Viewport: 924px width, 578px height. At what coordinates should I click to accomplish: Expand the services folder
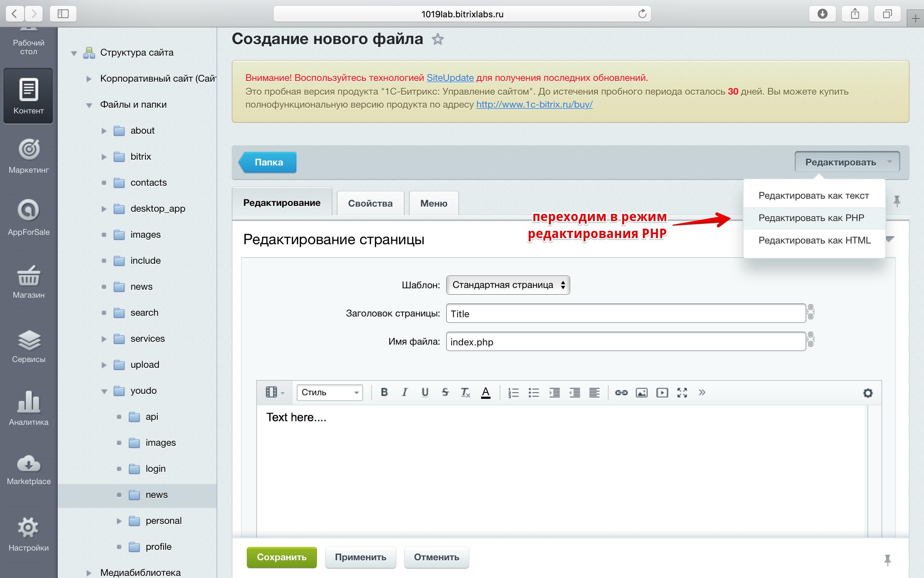(104, 339)
